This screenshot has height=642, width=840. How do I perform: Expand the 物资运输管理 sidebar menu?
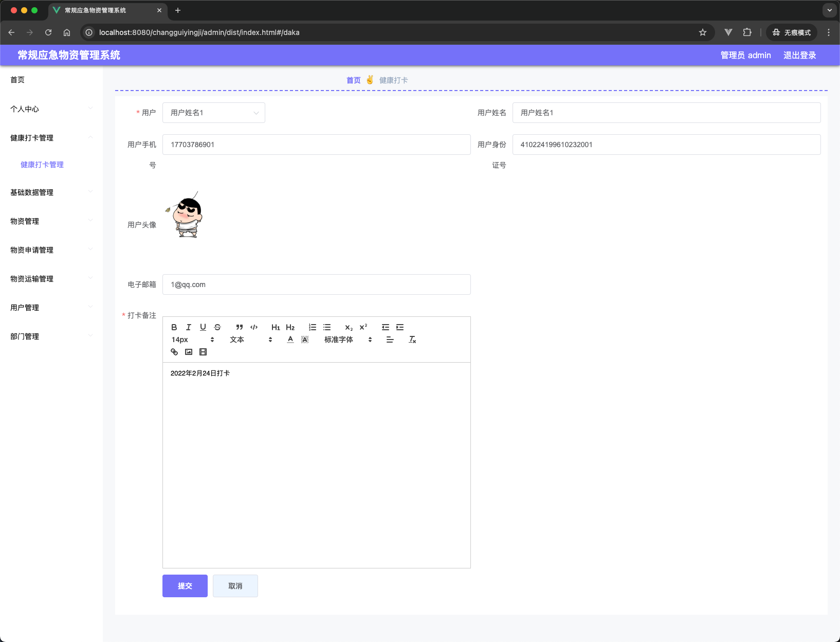click(51, 279)
